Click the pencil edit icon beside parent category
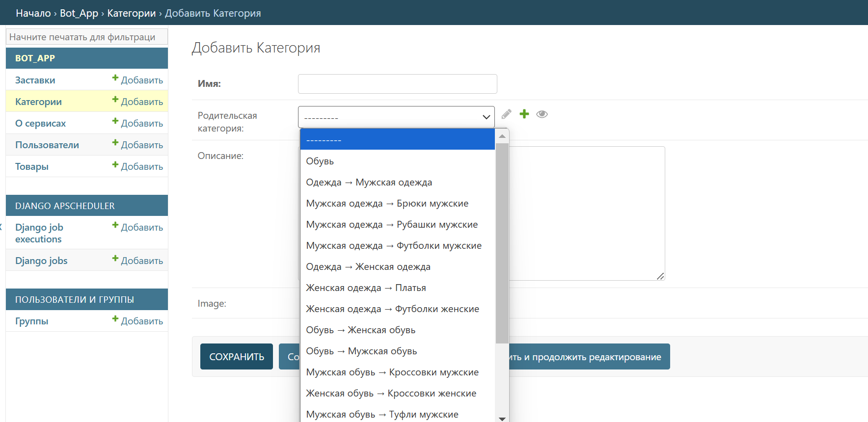Image resolution: width=868 pixels, height=422 pixels. [507, 114]
